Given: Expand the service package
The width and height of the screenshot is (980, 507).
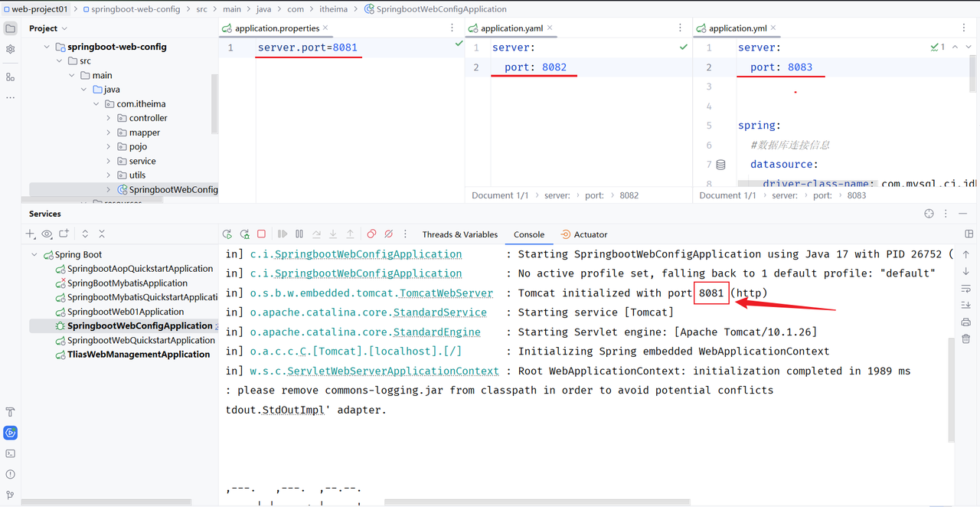Looking at the screenshot, I should pos(108,161).
